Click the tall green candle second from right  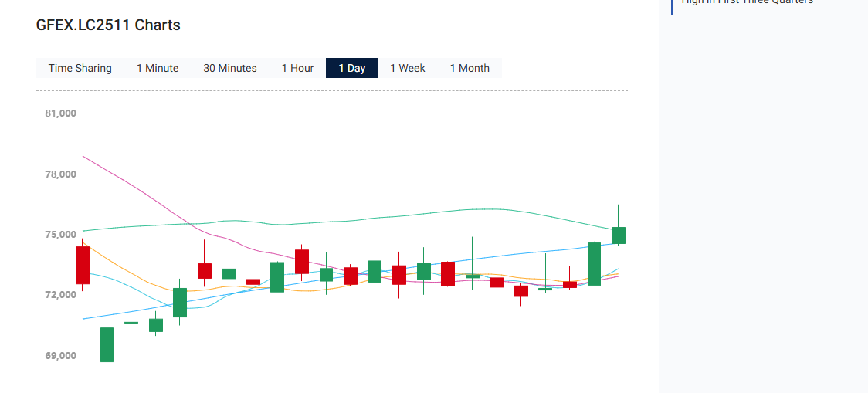[x=594, y=264]
